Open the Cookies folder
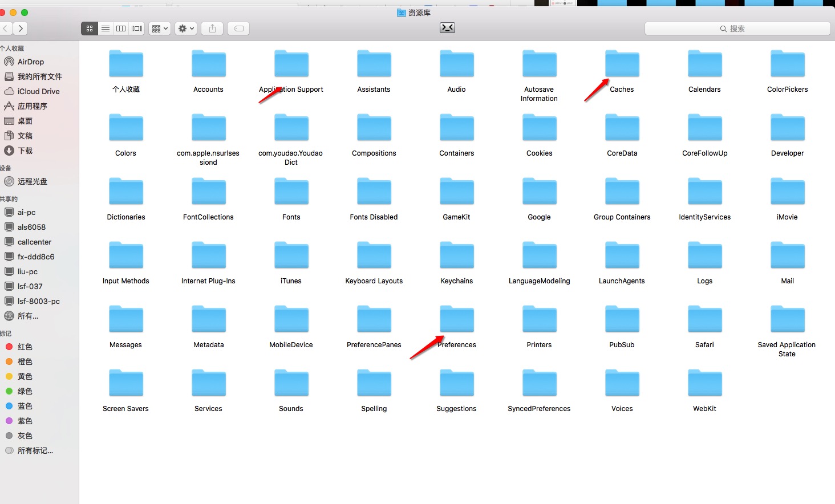Viewport: 835px width, 504px height. point(539,128)
